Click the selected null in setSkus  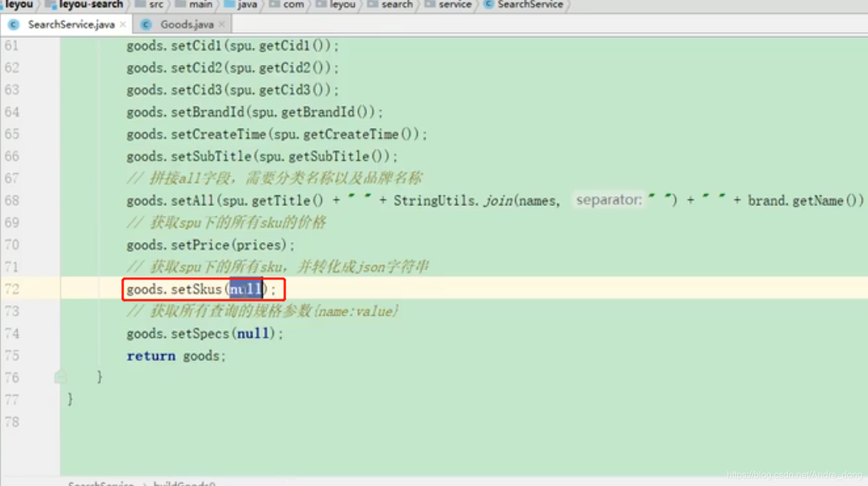click(x=245, y=289)
